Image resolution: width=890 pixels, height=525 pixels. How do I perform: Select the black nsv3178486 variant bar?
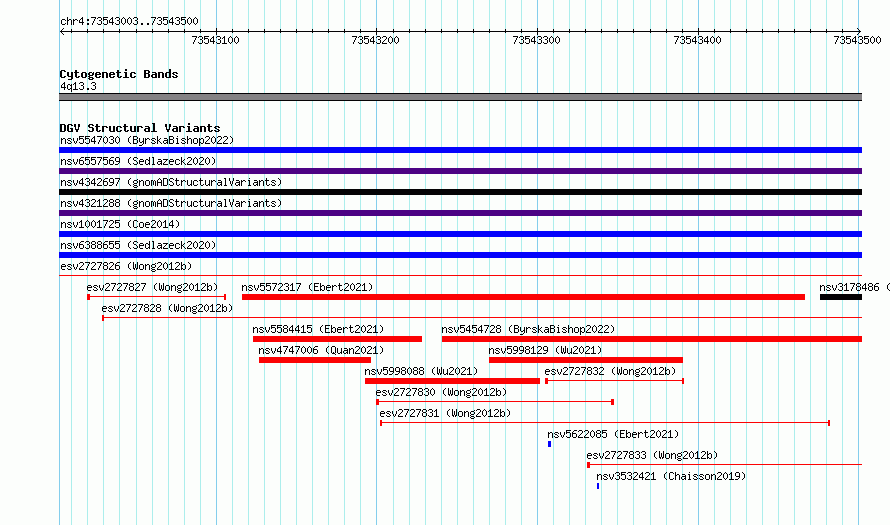click(841, 297)
